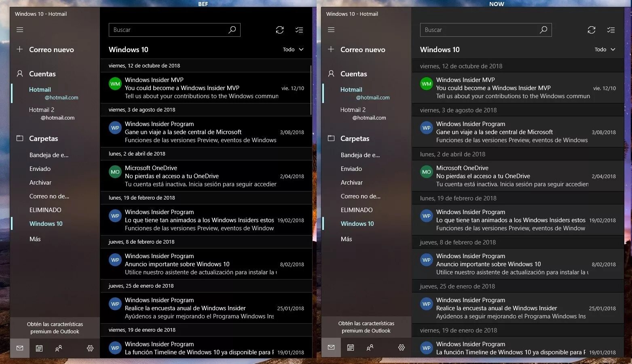Select the Hotmail 2 account in the left window
632x364 pixels.
coord(55,114)
